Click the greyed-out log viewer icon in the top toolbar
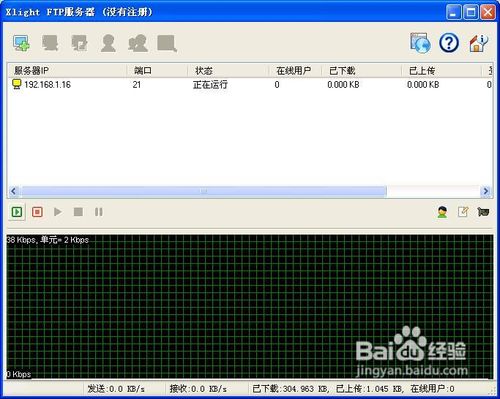The width and height of the screenshot is (500, 399). (x=167, y=43)
